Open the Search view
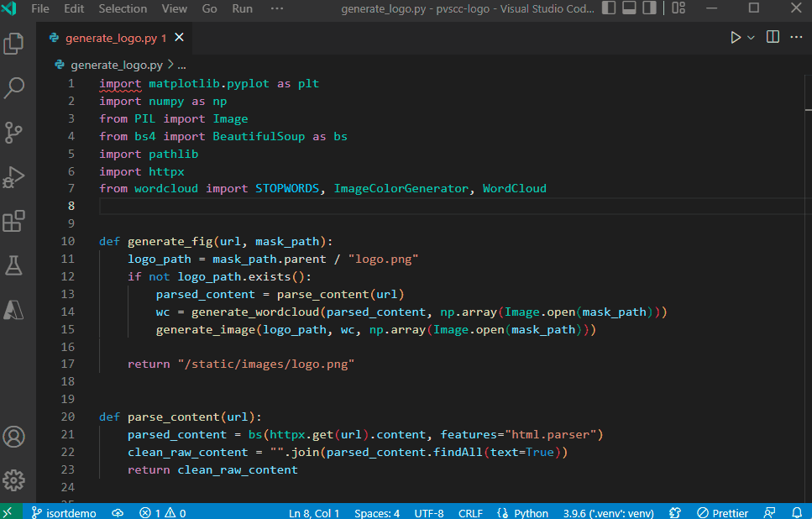 pos(13,87)
